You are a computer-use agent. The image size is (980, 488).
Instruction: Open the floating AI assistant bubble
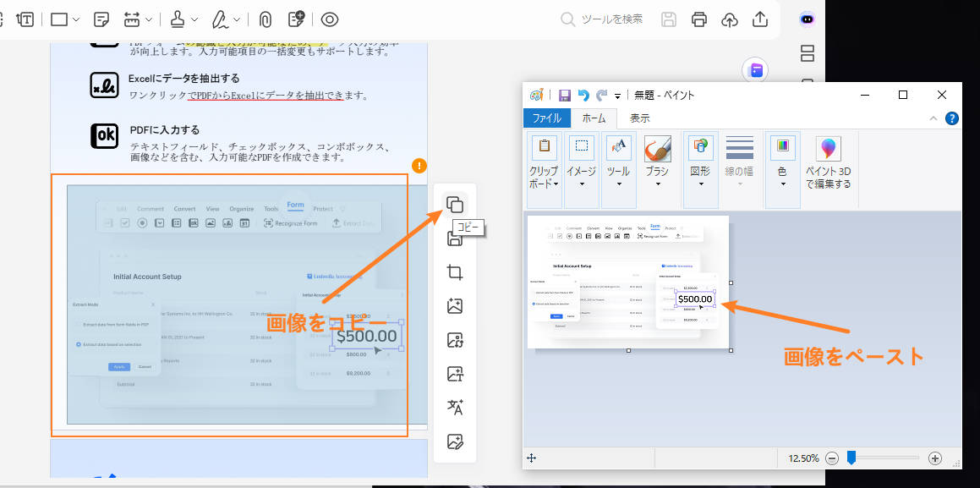click(x=754, y=70)
